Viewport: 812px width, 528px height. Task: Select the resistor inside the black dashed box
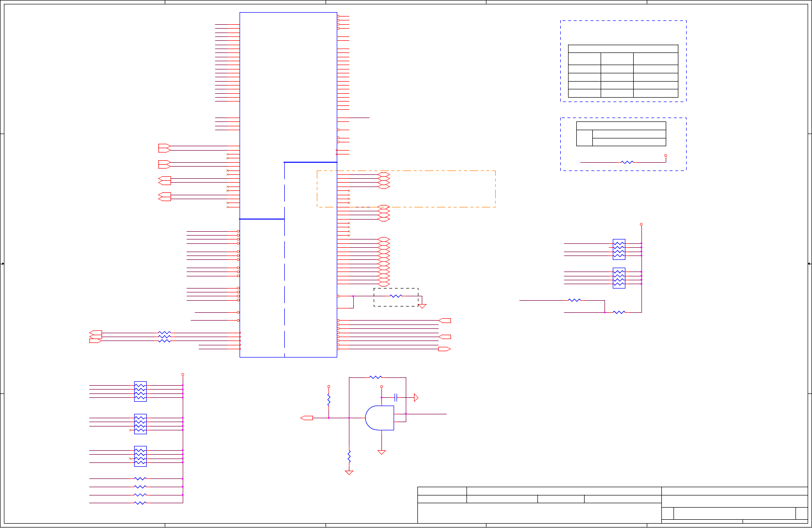[x=396, y=296]
